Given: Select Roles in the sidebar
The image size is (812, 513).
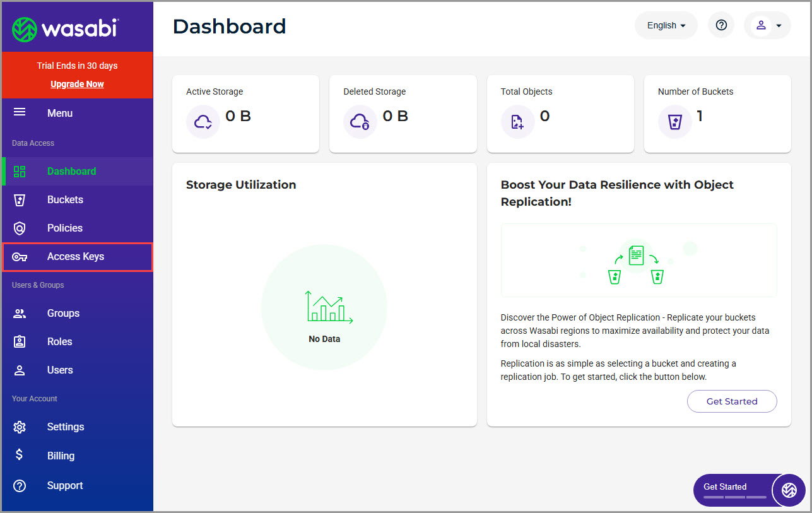Looking at the screenshot, I should (78, 342).
